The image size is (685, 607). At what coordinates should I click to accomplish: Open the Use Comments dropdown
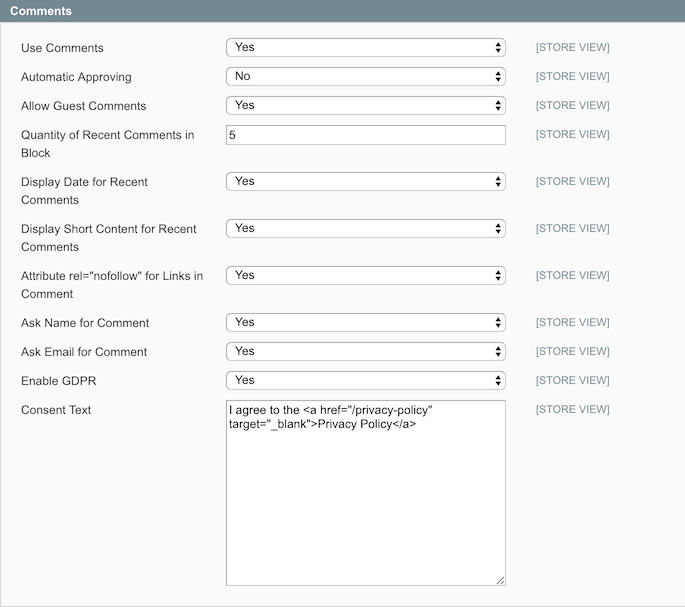click(x=365, y=48)
